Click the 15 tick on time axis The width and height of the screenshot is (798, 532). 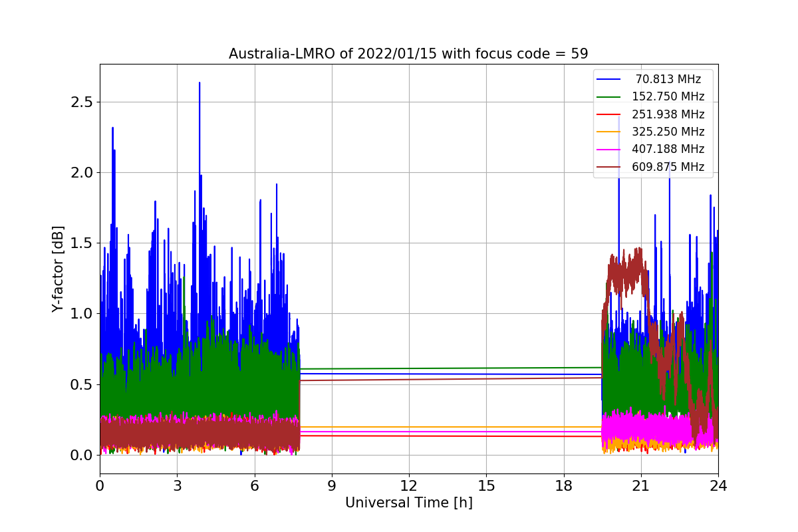point(486,486)
